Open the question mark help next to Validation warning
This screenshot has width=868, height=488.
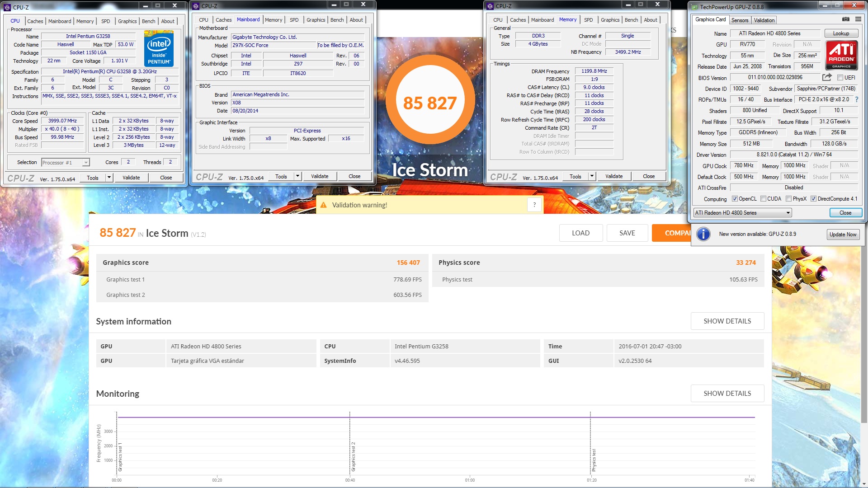pos(534,205)
